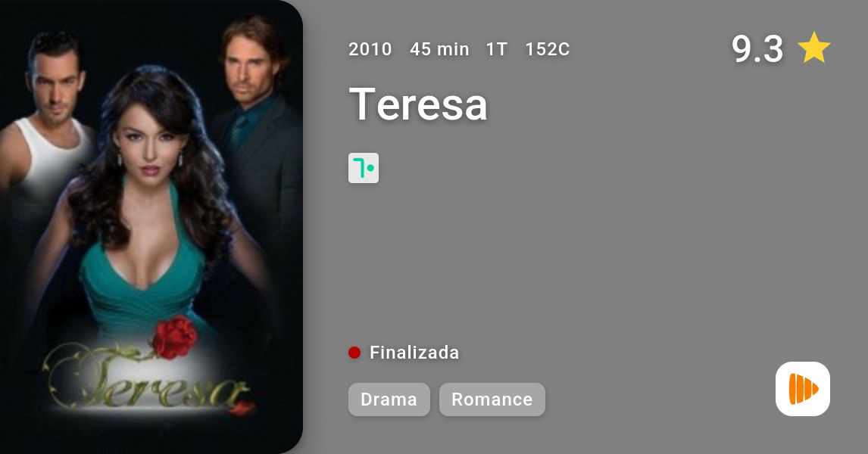
Task: Select the Drama genre tag
Action: click(x=389, y=400)
